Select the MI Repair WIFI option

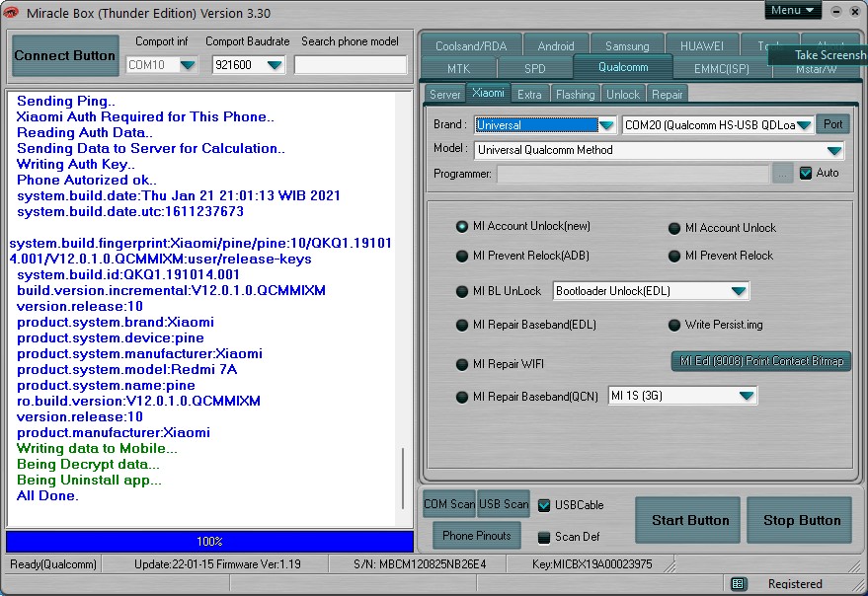(462, 364)
